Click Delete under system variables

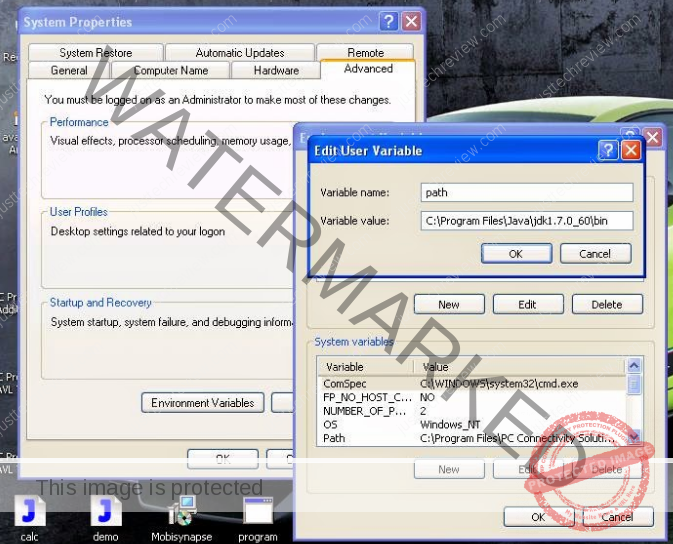point(607,469)
